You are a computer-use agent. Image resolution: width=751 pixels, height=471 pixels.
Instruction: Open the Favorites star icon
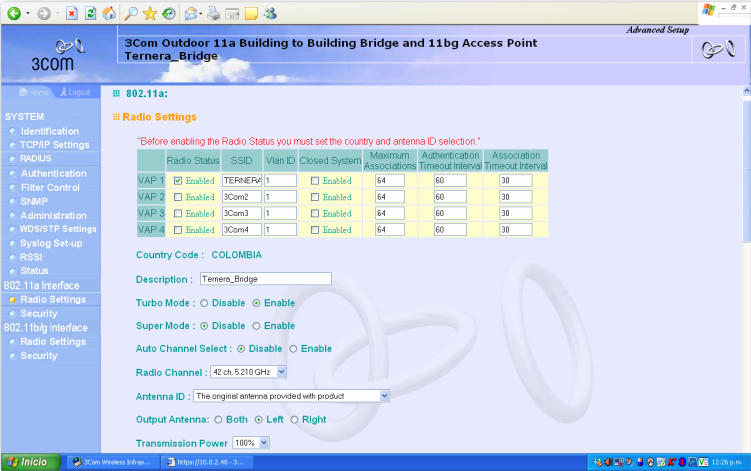click(150, 12)
